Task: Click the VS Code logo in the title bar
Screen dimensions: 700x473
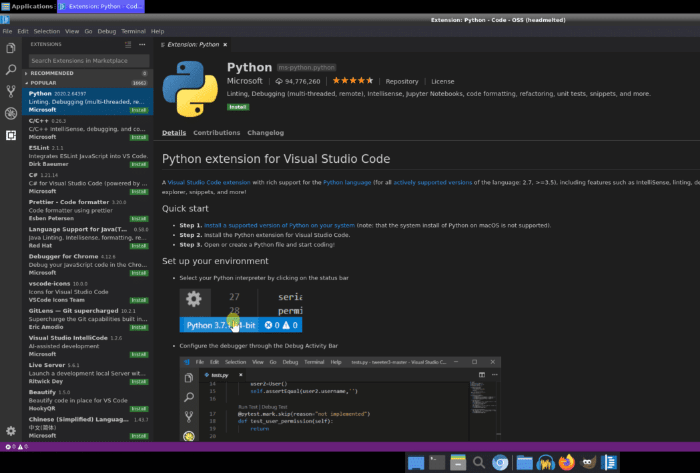Action: point(5,20)
